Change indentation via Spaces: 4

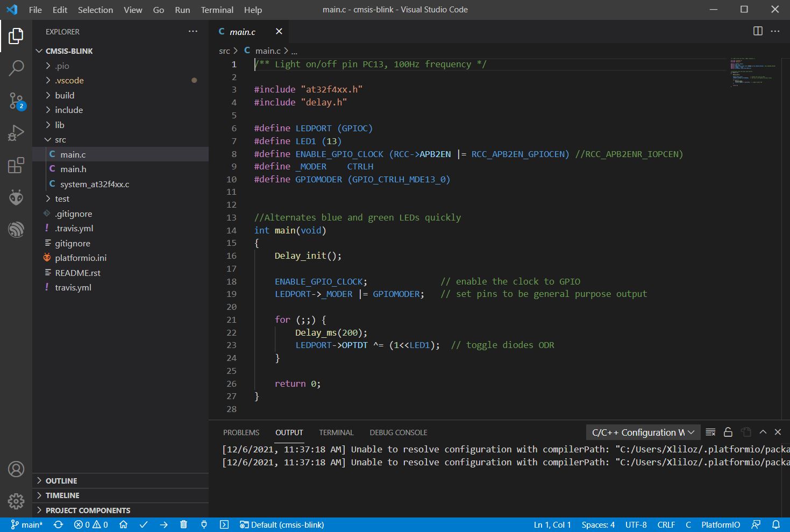tap(598, 524)
